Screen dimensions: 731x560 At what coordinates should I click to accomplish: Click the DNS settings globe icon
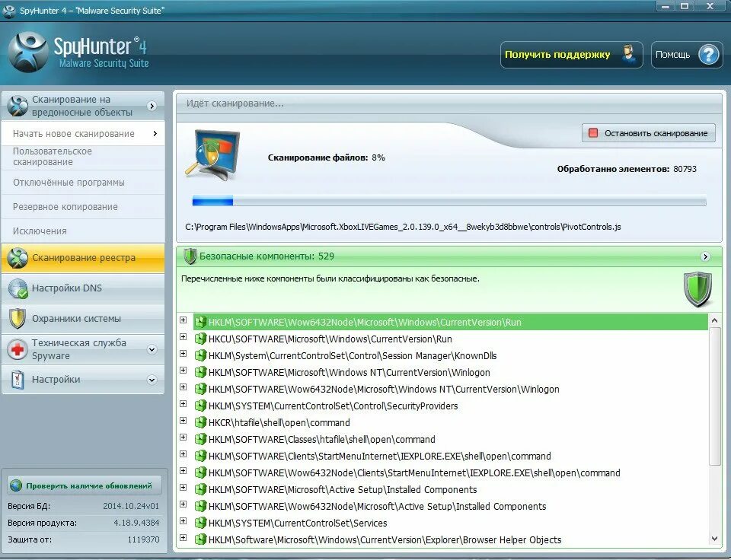pyautogui.click(x=18, y=288)
